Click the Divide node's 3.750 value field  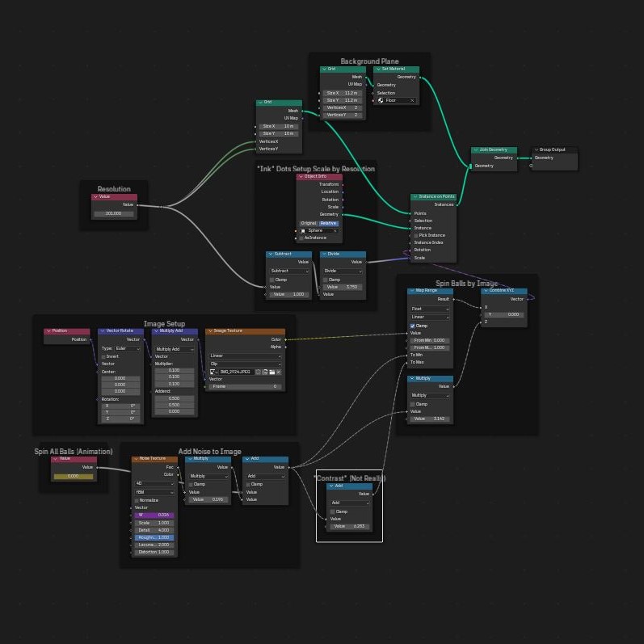(343, 287)
